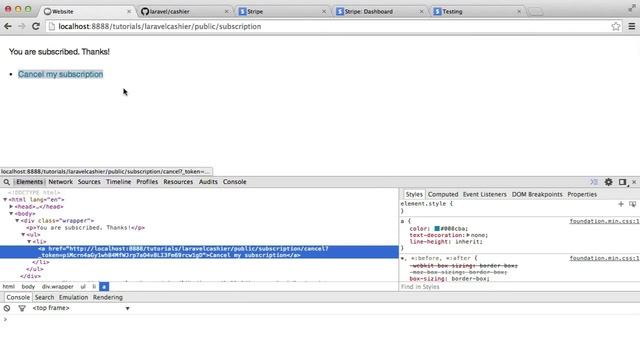This screenshot has height=360, width=640.
Task: Select the highlighted anchor element row
Action: [x=199, y=252]
